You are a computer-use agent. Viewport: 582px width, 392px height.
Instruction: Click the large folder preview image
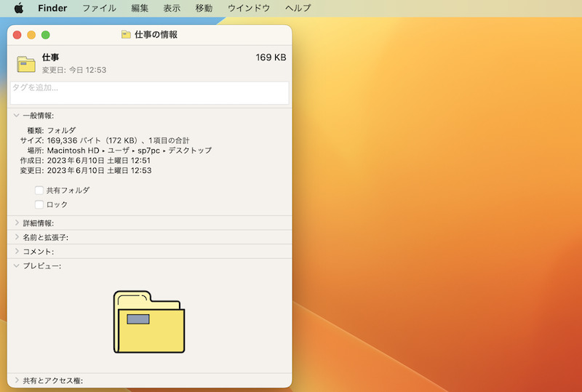(x=149, y=321)
